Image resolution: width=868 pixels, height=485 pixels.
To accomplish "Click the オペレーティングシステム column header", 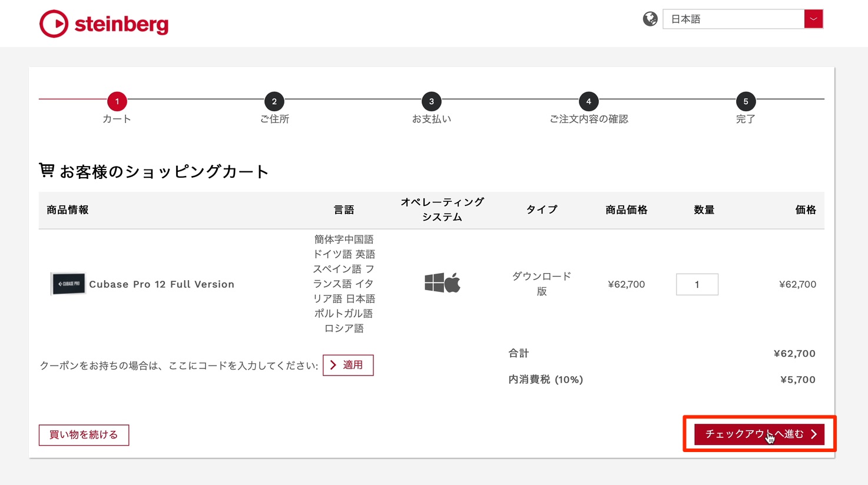I will pyautogui.click(x=442, y=210).
